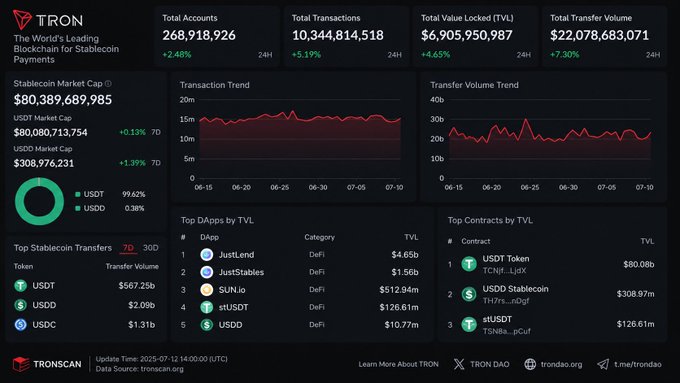This screenshot has height=383, width=680.
Task: Click the Total Transfer Volume value $22,078,683,071
Action: [599, 35]
